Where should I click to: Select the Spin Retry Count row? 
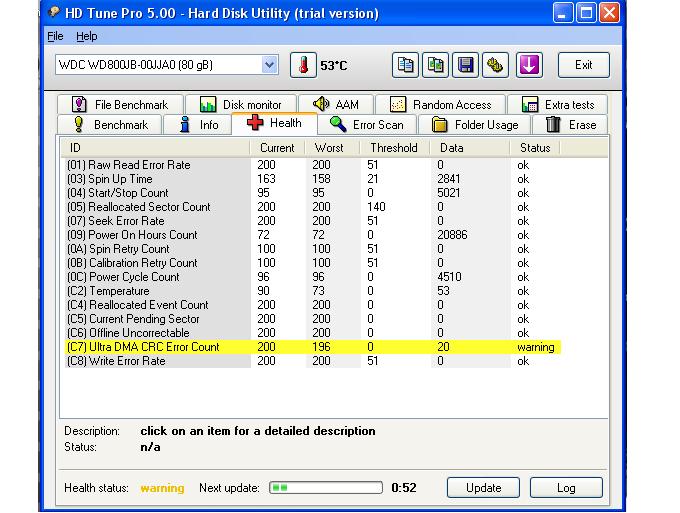tap(313, 249)
